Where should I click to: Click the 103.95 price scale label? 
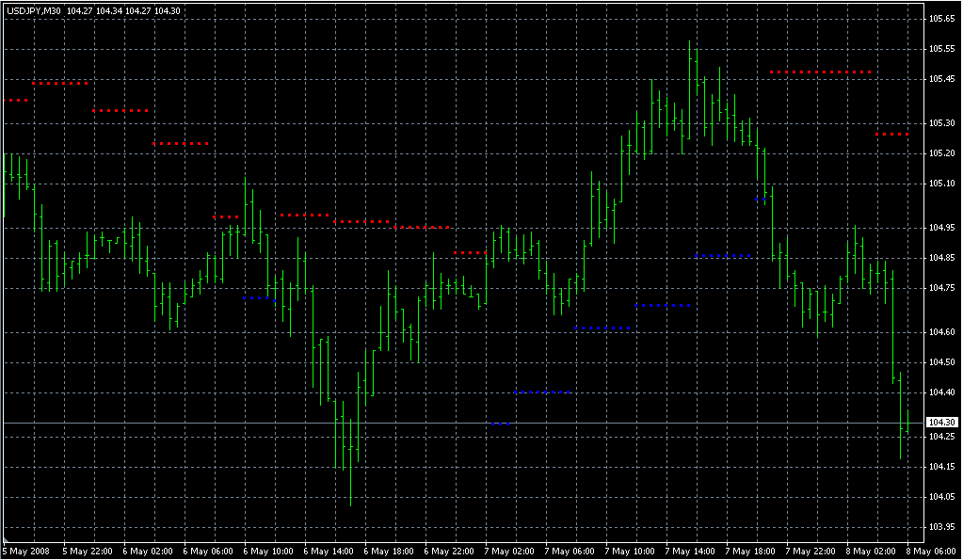[941, 527]
